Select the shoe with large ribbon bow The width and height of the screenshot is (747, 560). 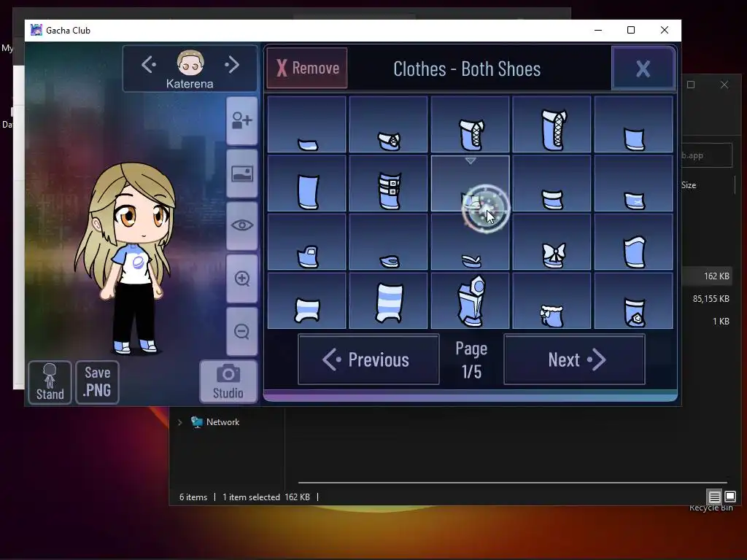point(551,242)
